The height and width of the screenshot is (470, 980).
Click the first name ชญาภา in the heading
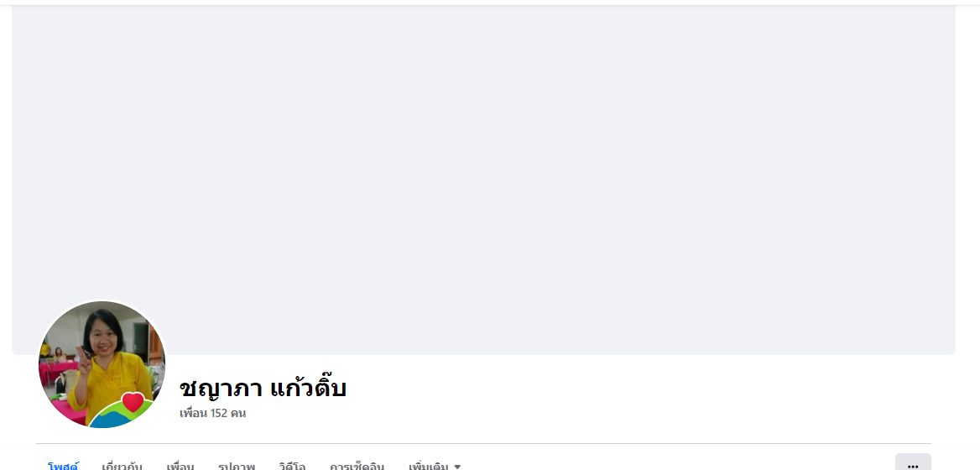pyautogui.click(x=222, y=389)
